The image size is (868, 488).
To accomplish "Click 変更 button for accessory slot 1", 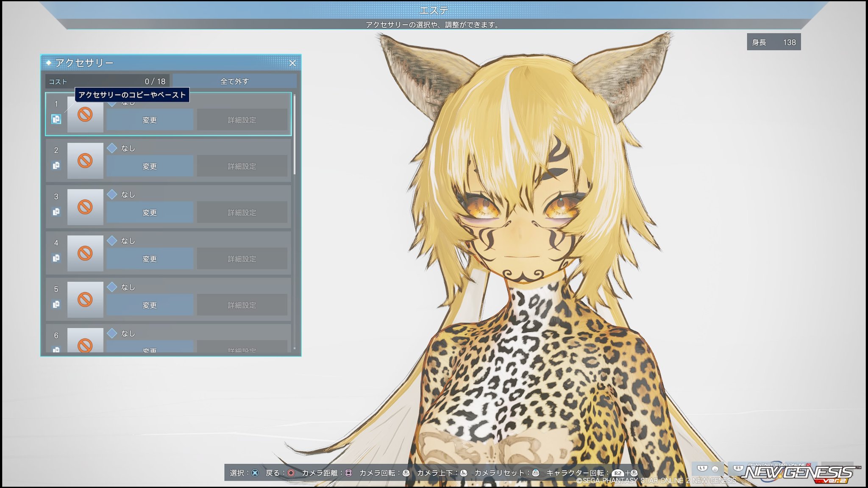I will [x=150, y=120].
